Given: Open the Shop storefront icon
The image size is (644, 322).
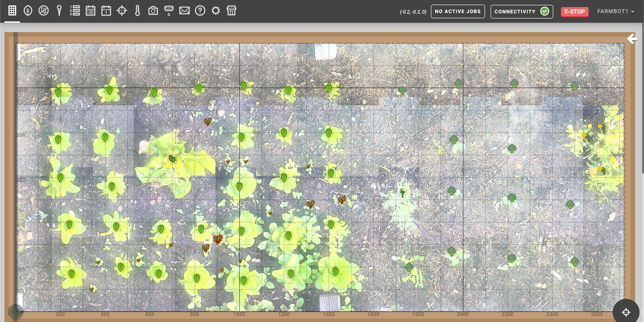Looking at the screenshot, I should (x=231, y=11).
